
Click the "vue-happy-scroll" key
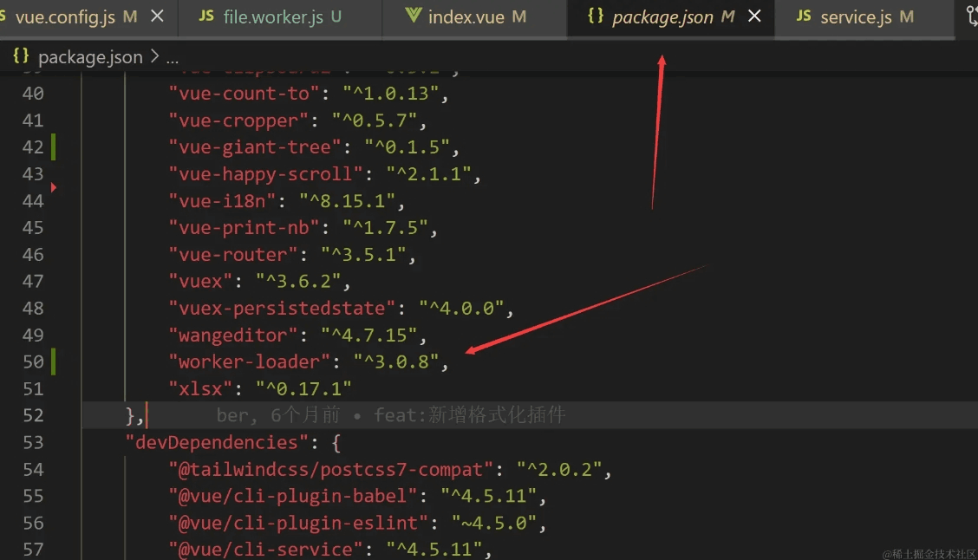pyautogui.click(x=266, y=174)
